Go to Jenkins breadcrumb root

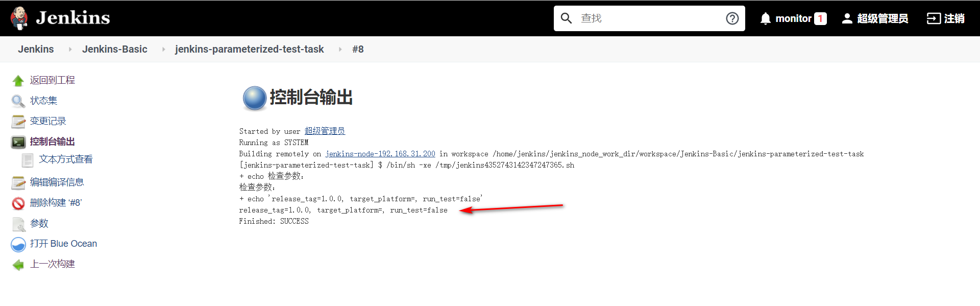pyautogui.click(x=36, y=49)
